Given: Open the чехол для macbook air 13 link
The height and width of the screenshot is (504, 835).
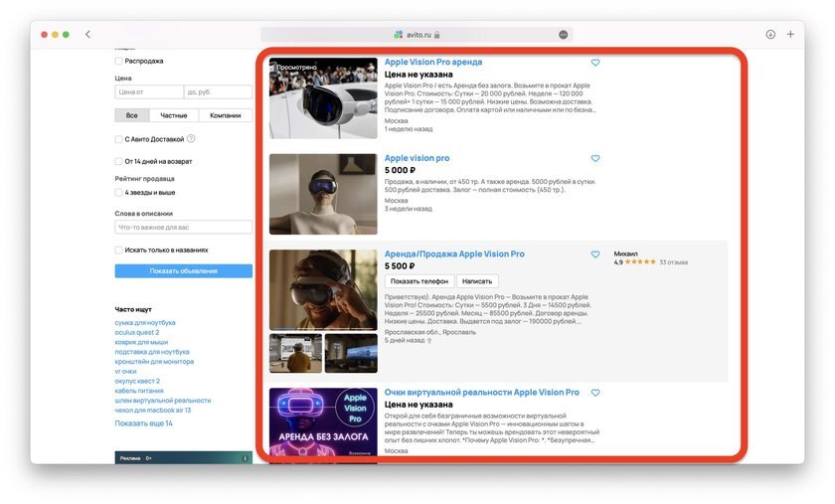Looking at the screenshot, I should (153, 411).
